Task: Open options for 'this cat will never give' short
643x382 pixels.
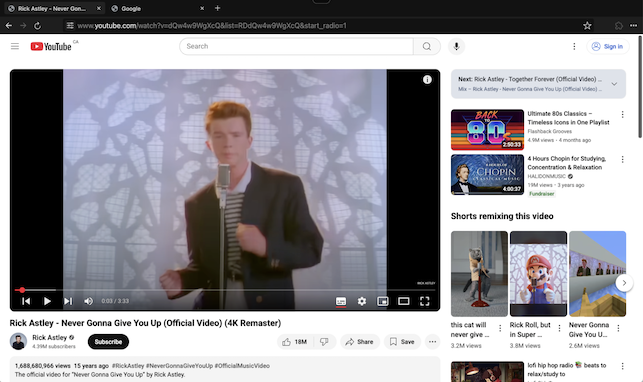Action: coord(500,328)
